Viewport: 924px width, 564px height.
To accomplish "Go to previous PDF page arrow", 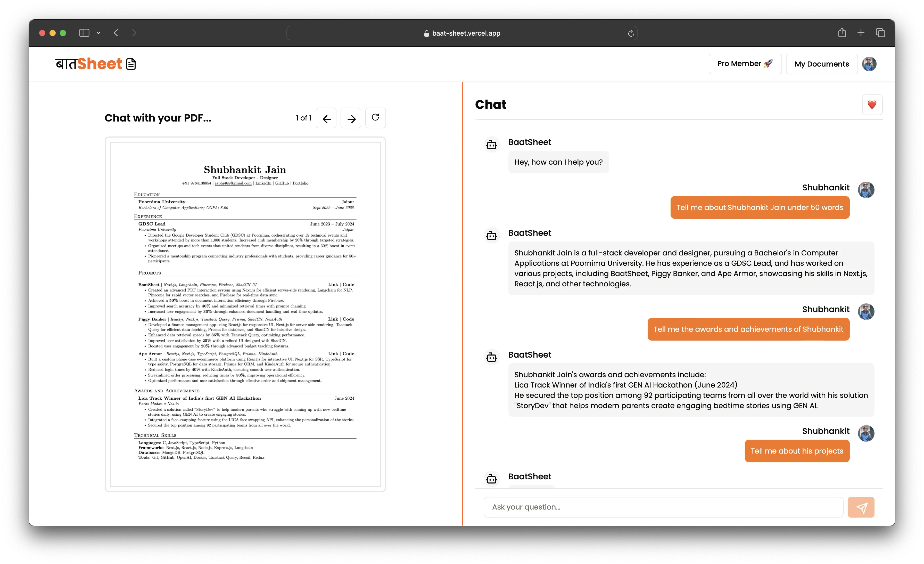I will (x=326, y=118).
